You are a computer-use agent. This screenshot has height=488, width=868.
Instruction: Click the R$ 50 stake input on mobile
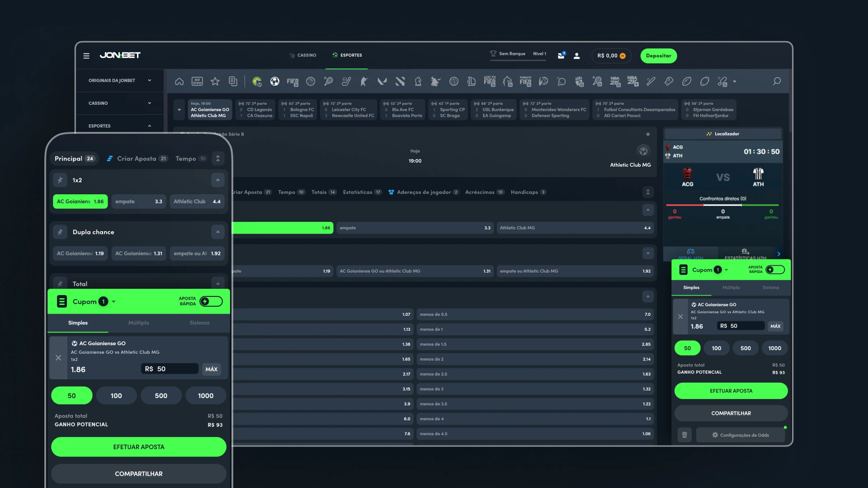pos(170,369)
